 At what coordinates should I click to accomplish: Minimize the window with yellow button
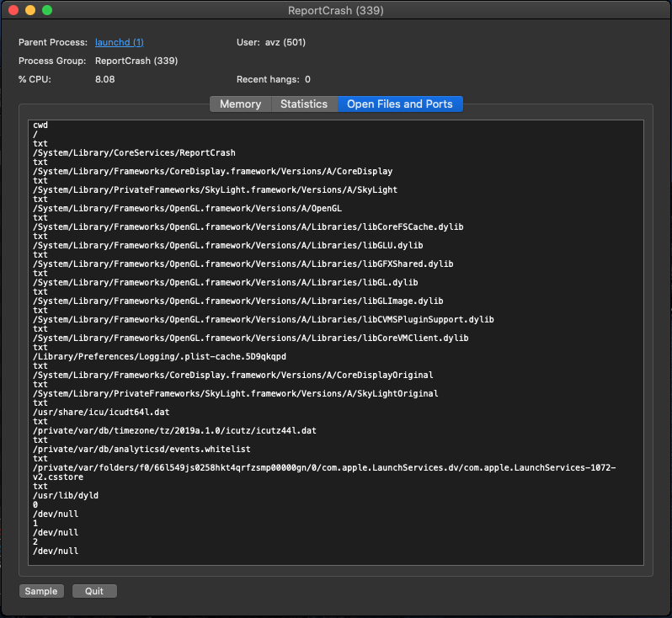click(x=30, y=10)
